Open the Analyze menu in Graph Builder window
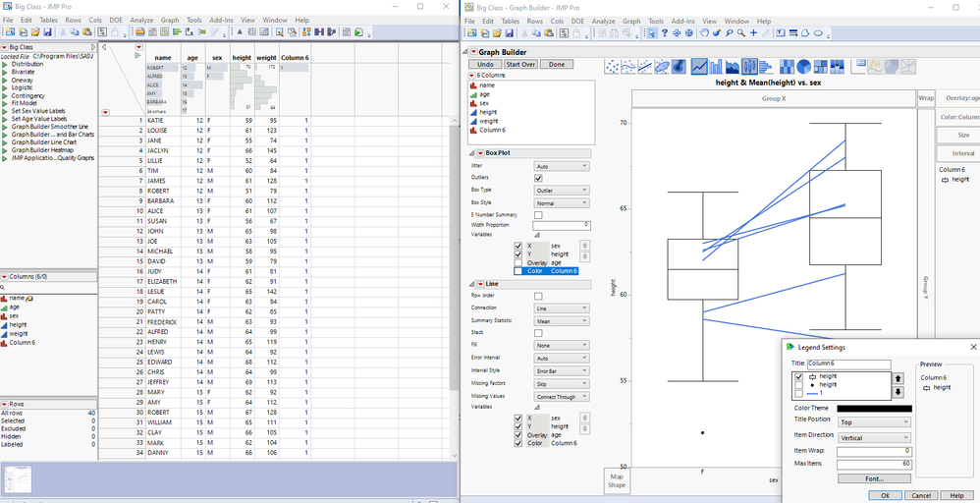Viewport: 980px width, 503px height. (603, 21)
